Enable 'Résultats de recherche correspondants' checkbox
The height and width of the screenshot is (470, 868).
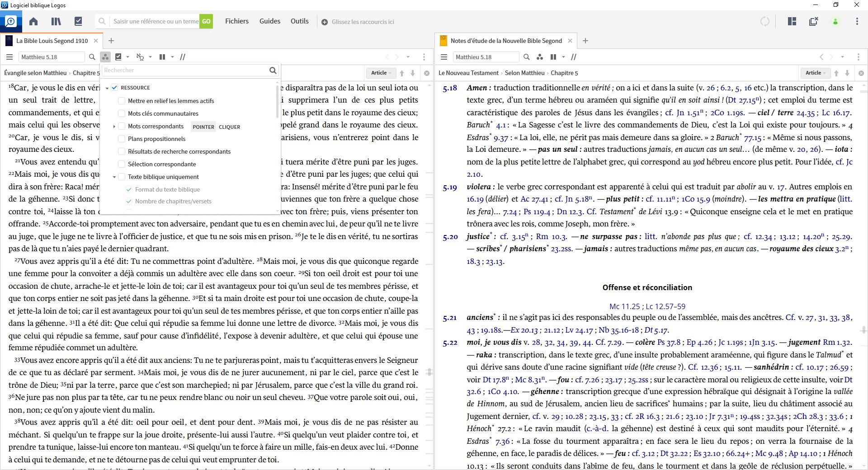(122, 151)
